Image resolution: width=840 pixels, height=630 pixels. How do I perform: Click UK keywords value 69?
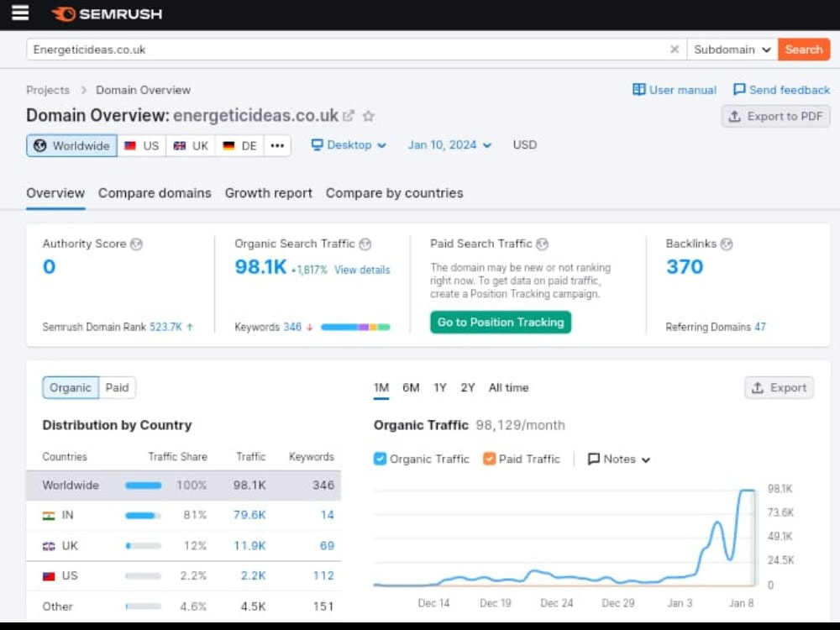coord(327,546)
